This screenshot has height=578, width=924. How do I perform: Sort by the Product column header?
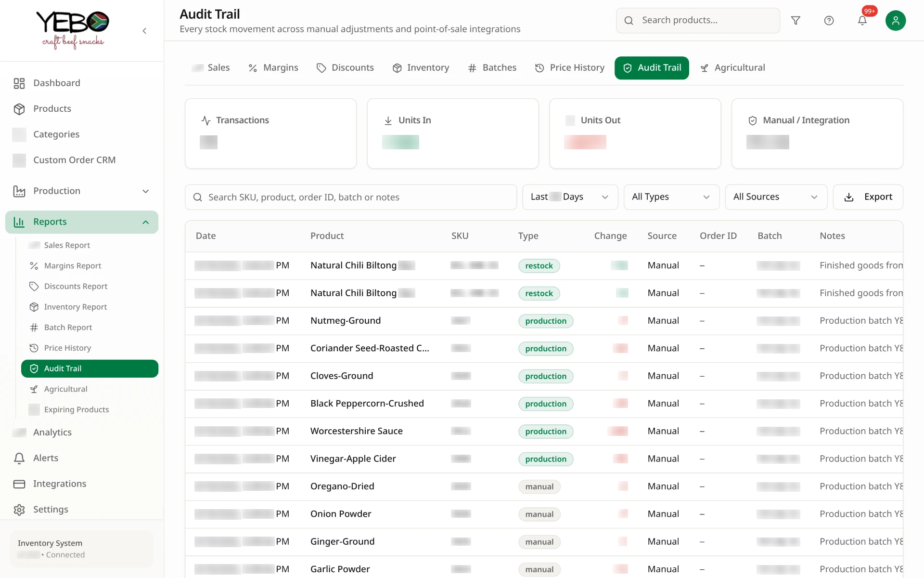pos(327,236)
